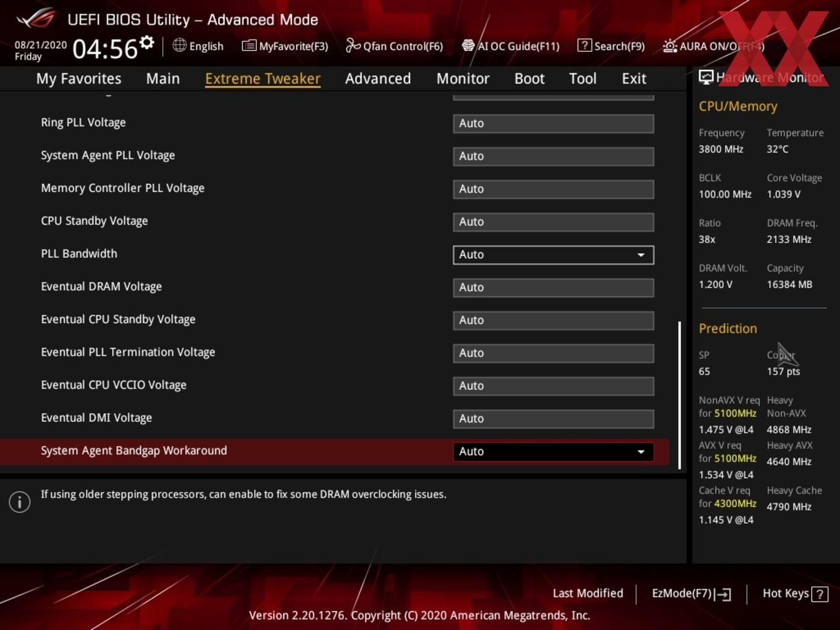Click the 16384 MB capacity value

tap(789, 284)
